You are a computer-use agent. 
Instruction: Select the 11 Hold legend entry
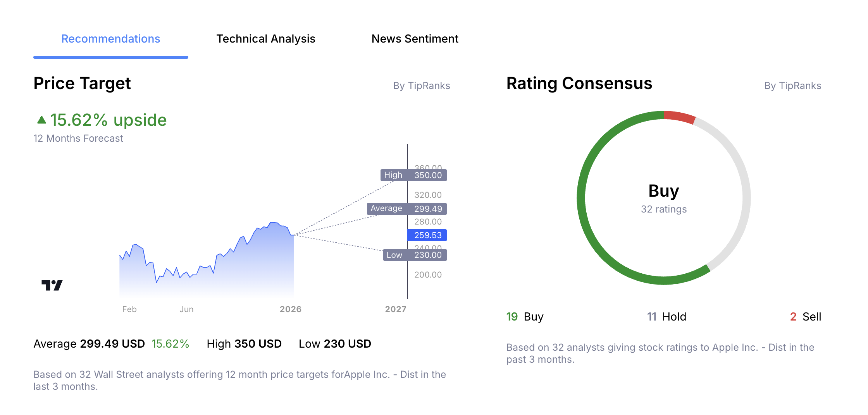(666, 317)
